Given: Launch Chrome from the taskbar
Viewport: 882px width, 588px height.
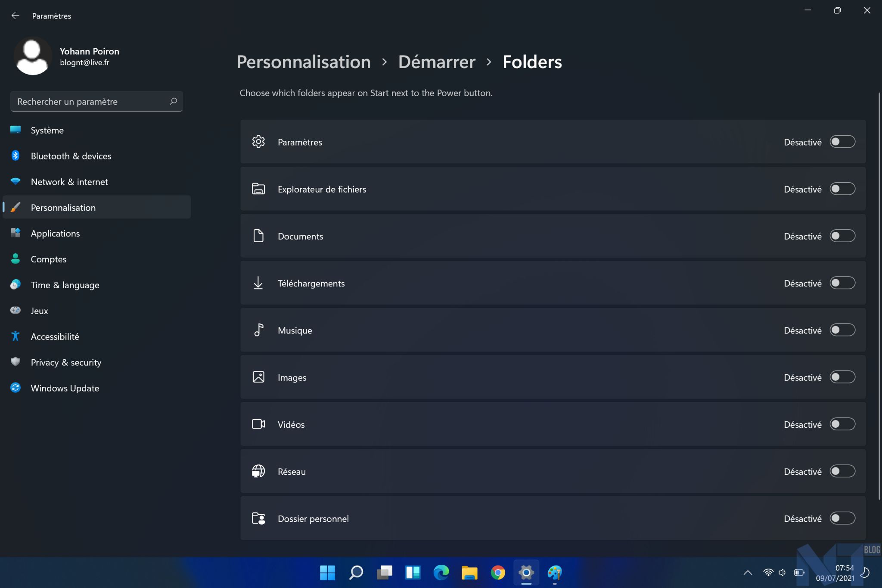Looking at the screenshot, I should click(x=498, y=573).
